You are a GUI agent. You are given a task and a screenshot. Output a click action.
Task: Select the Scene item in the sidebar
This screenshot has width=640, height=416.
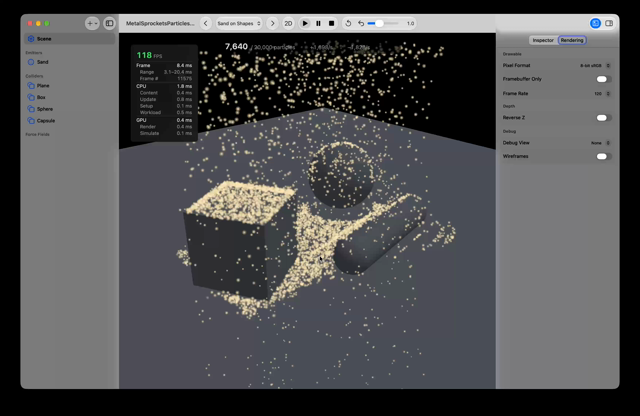point(69,39)
